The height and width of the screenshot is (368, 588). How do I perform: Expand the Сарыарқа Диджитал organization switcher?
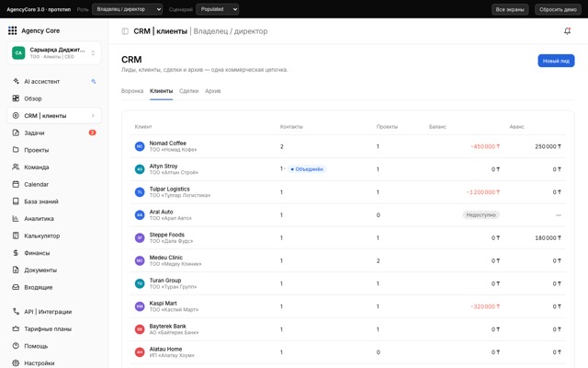coord(54,53)
